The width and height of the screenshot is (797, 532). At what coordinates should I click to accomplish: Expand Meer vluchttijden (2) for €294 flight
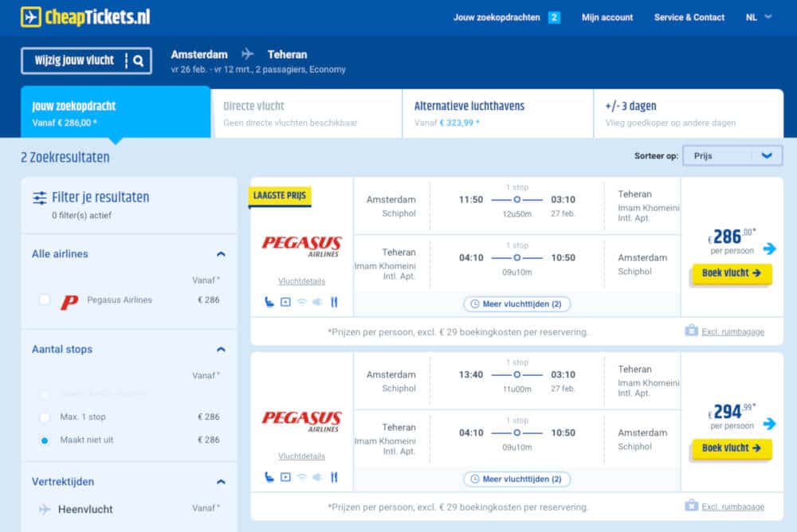[x=517, y=479]
